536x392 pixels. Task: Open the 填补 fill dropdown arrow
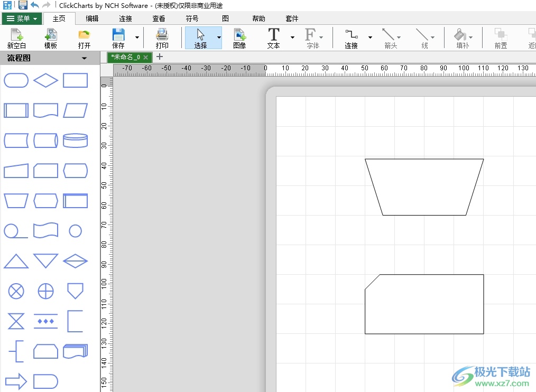(471, 38)
